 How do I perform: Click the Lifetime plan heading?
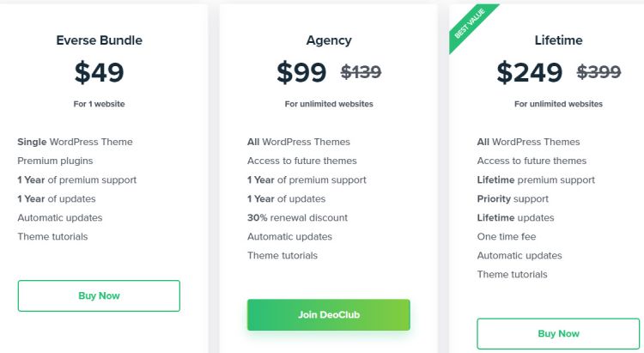tap(558, 40)
